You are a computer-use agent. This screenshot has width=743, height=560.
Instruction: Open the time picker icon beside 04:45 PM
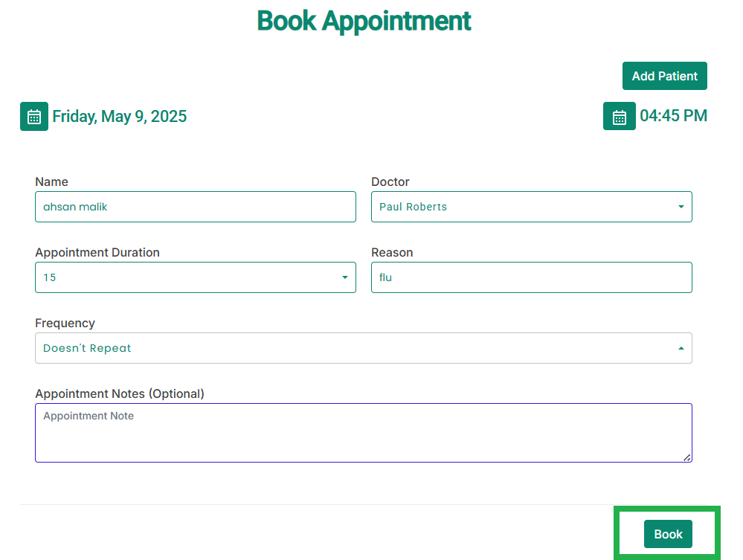[620, 116]
